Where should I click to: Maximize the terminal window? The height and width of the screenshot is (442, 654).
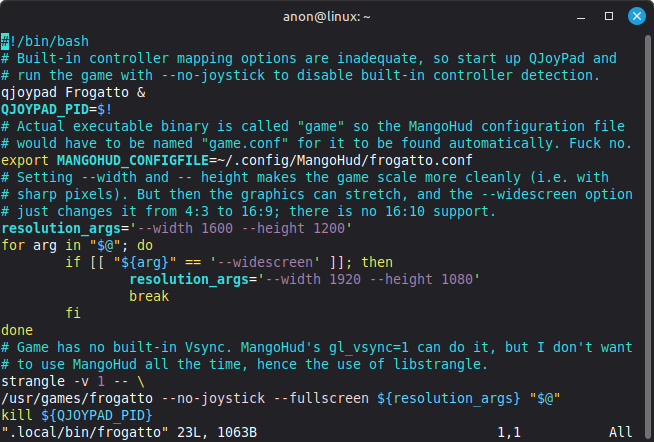tap(609, 16)
